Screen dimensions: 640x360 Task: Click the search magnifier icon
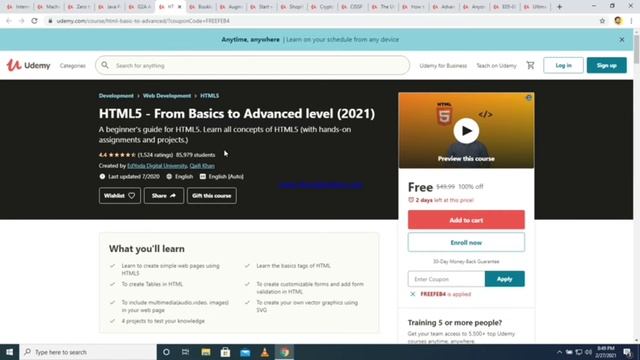(105, 65)
